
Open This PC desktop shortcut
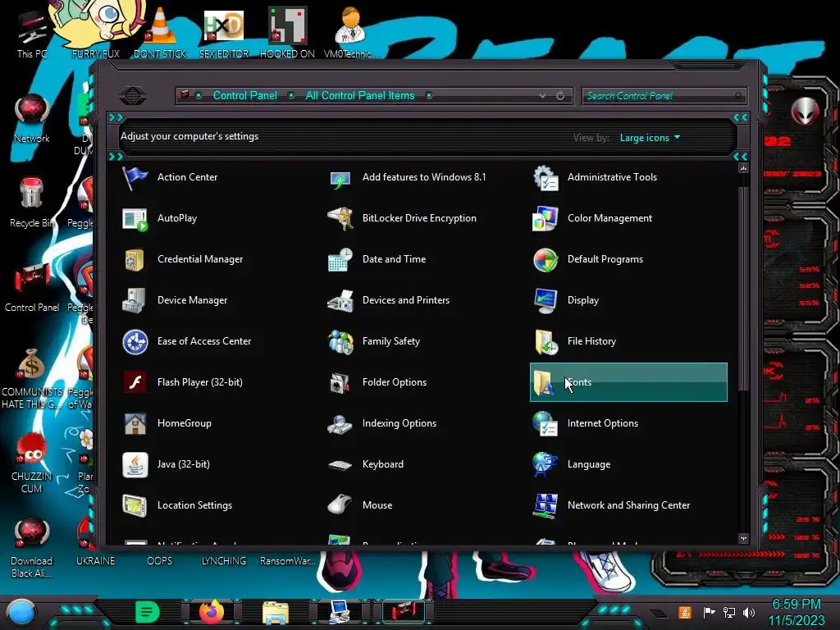pos(32,33)
